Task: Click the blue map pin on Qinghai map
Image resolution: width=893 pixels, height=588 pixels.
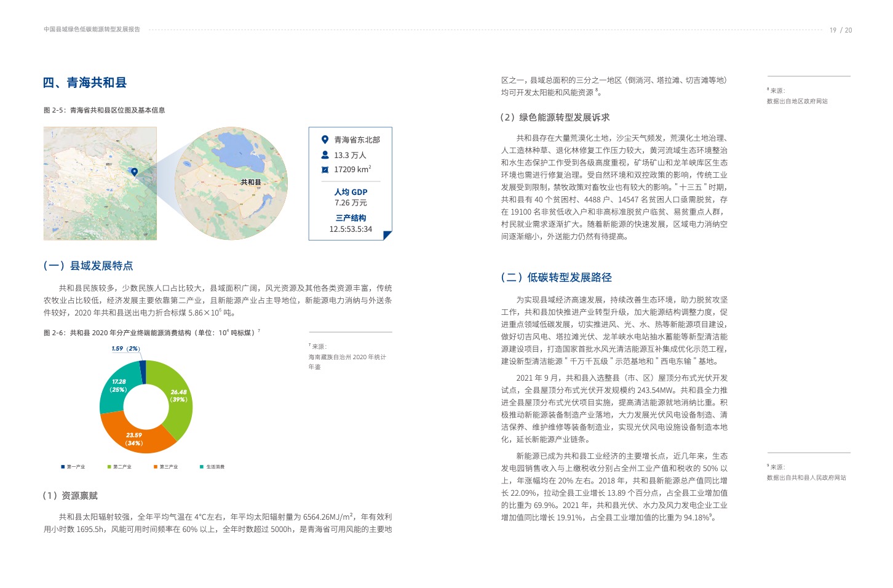Action: pyautogui.click(x=134, y=172)
